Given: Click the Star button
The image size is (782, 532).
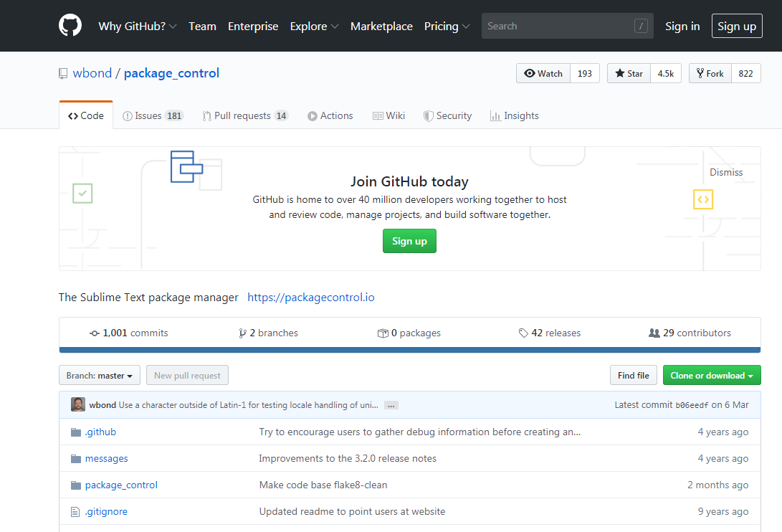Looking at the screenshot, I should pos(629,73).
